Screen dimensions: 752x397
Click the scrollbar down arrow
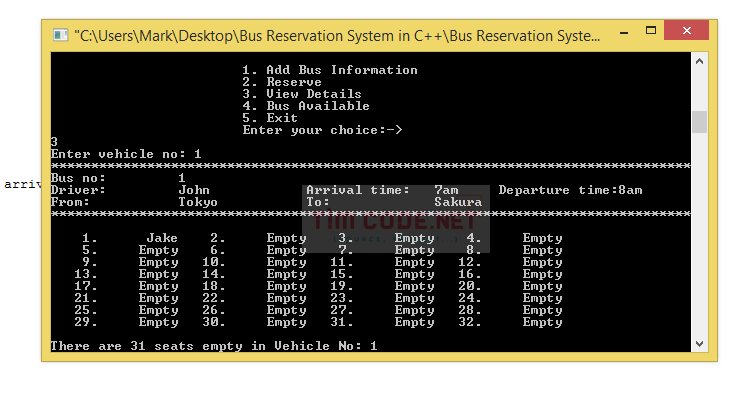(x=699, y=344)
